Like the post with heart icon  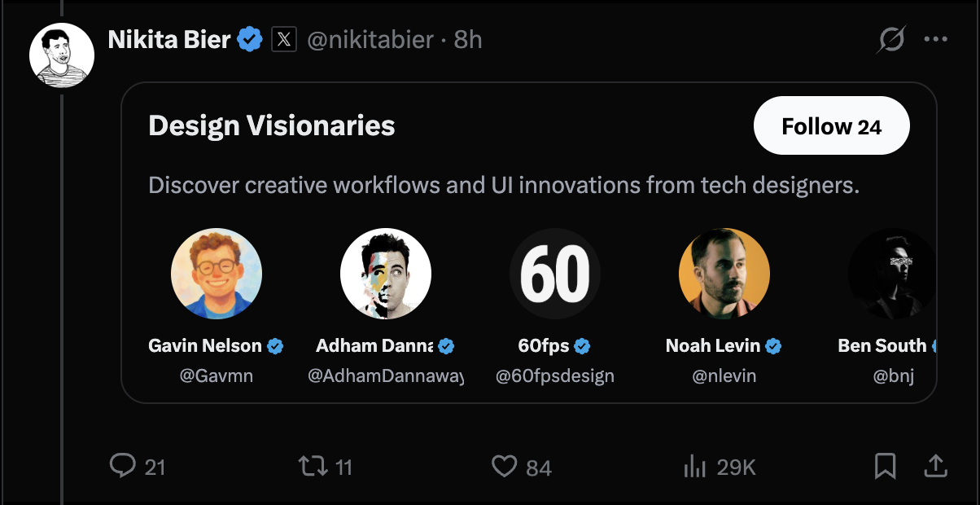tap(505, 466)
